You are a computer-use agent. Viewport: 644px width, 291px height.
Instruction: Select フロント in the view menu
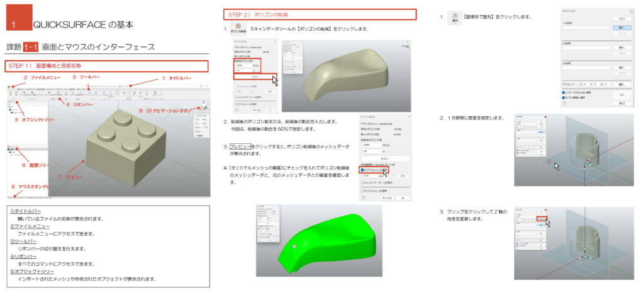[x=197, y=127]
